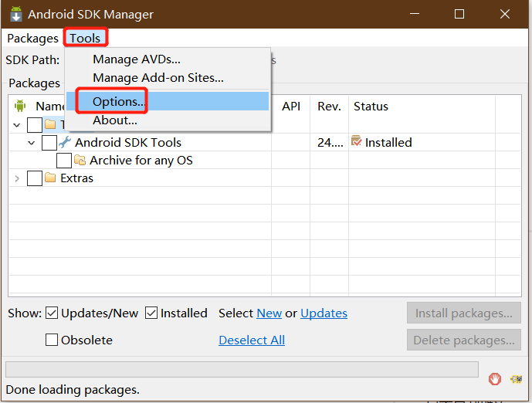Click the Deselect All link
The width and height of the screenshot is (532, 403).
click(252, 340)
